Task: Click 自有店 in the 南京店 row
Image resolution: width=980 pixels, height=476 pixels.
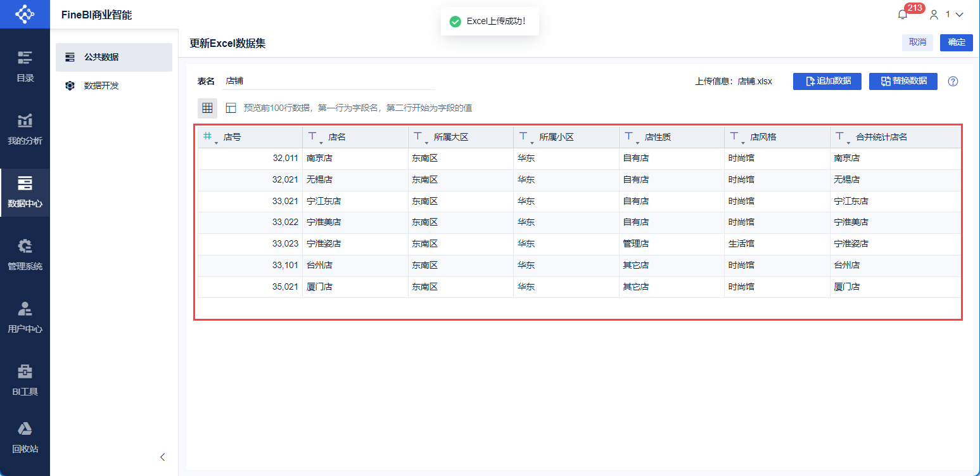Action: tap(636, 158)
